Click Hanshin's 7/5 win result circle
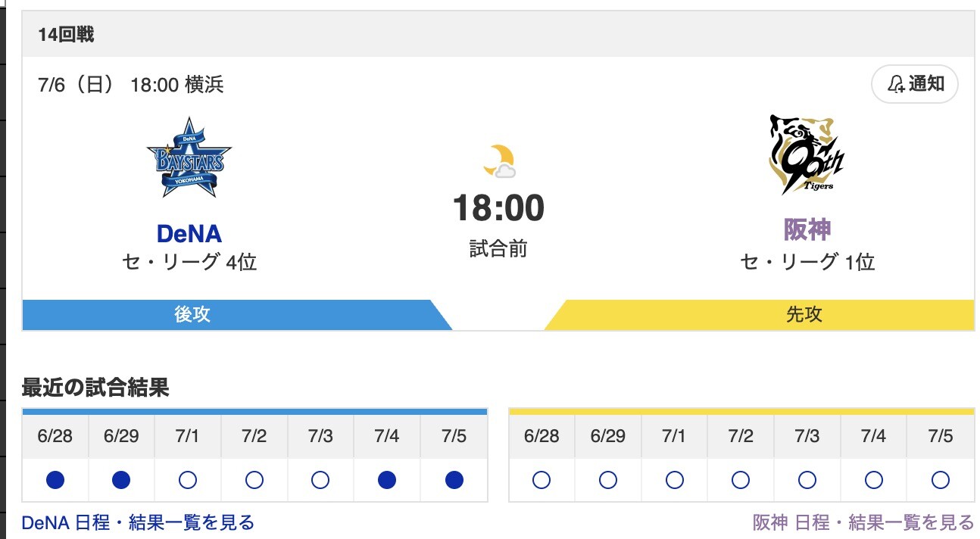The image size is (980, 539). 941,480
